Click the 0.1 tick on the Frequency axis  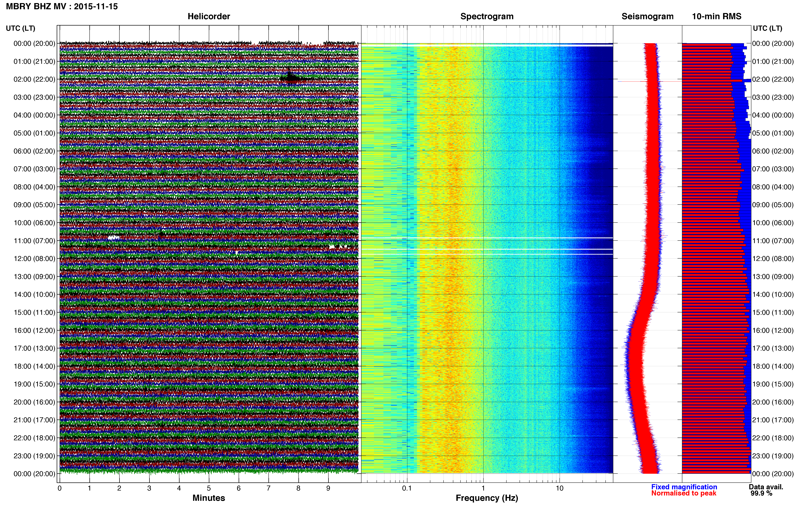pyautogui.click(x=407, y=488)
